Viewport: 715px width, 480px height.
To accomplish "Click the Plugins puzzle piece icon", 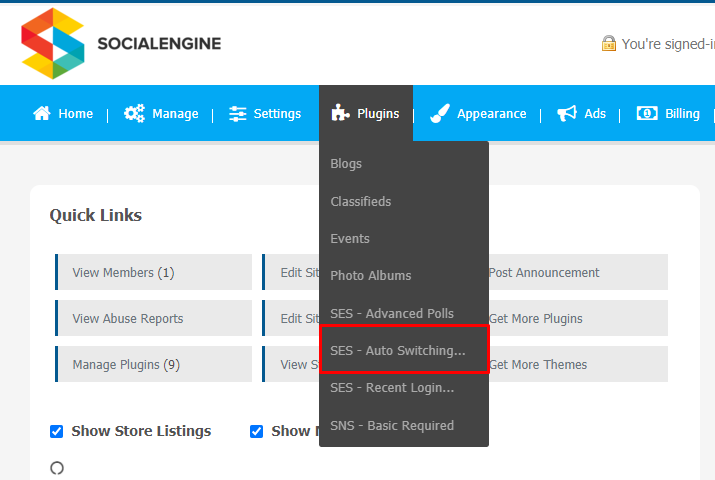I will (x=340, y=113).
